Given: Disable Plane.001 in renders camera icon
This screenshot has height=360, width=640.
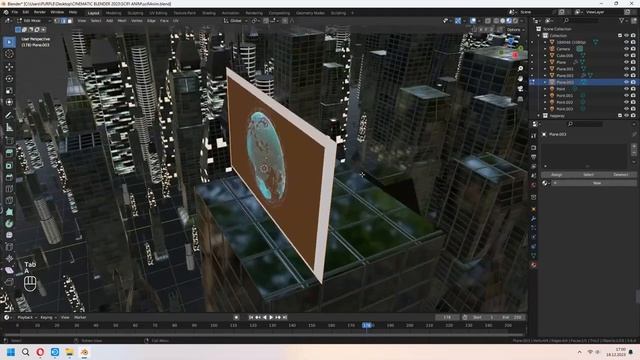Looking at the screenshot, I should 633,69.
